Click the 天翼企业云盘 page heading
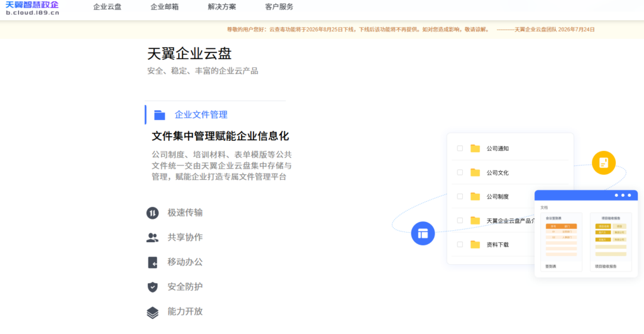 pos(189,53)
